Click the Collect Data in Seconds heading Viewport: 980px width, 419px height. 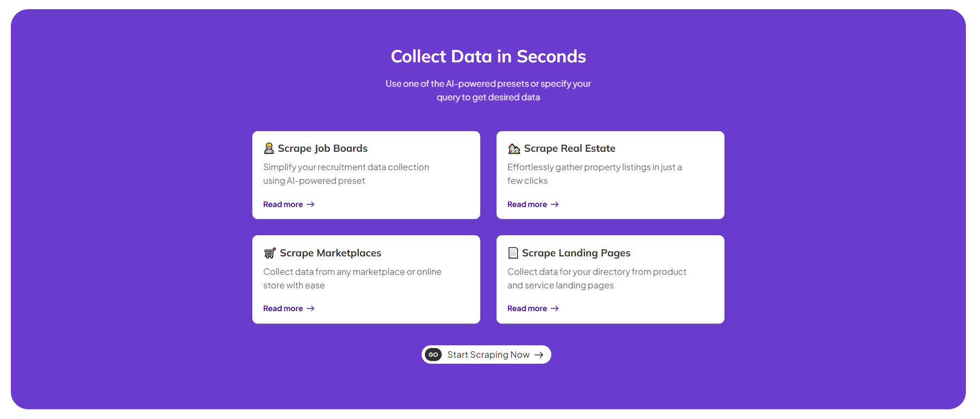coord(488,56)
